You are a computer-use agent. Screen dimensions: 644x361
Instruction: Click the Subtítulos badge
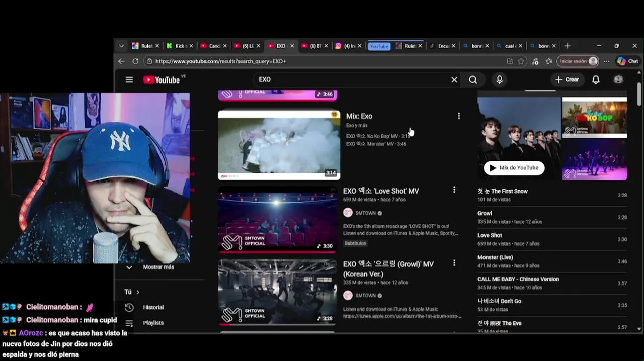355,243
